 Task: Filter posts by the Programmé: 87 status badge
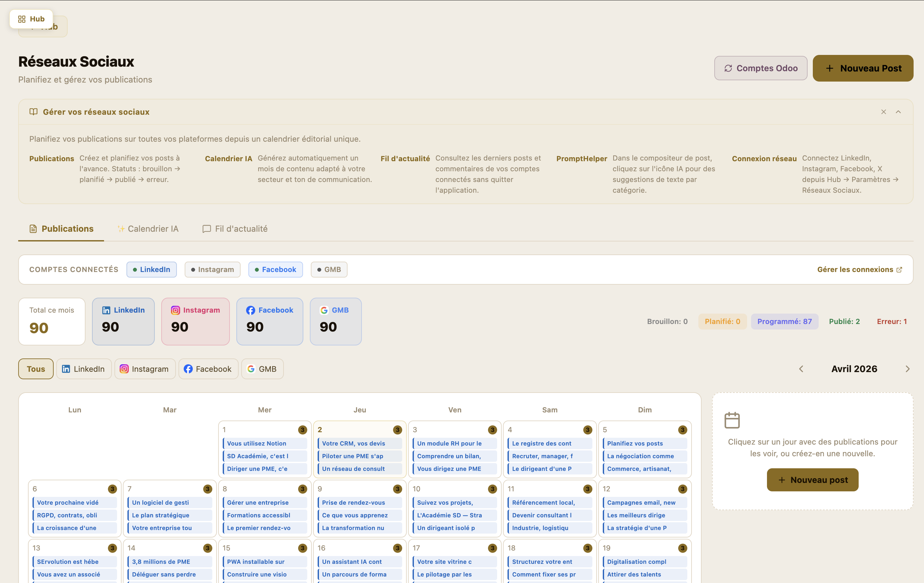tap(785, 321)
